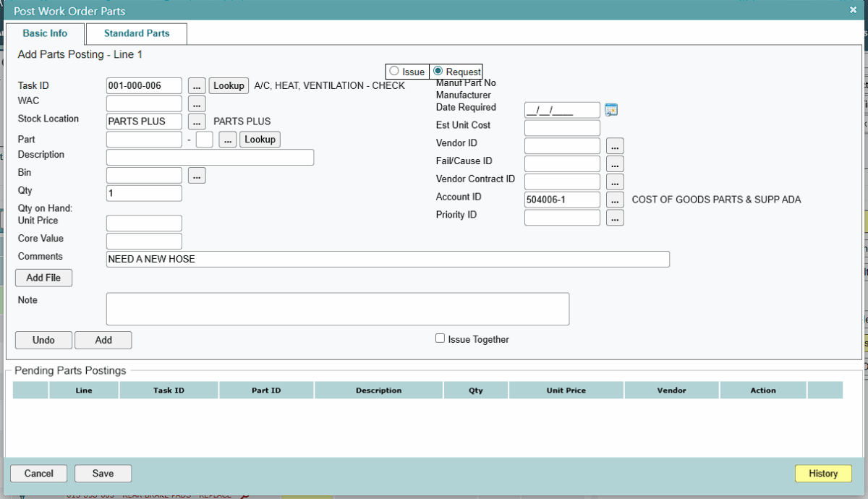Focus the Bin input field
Image resolution: width=868 pixels, height=499 pixels.
(x=144, y=175)
